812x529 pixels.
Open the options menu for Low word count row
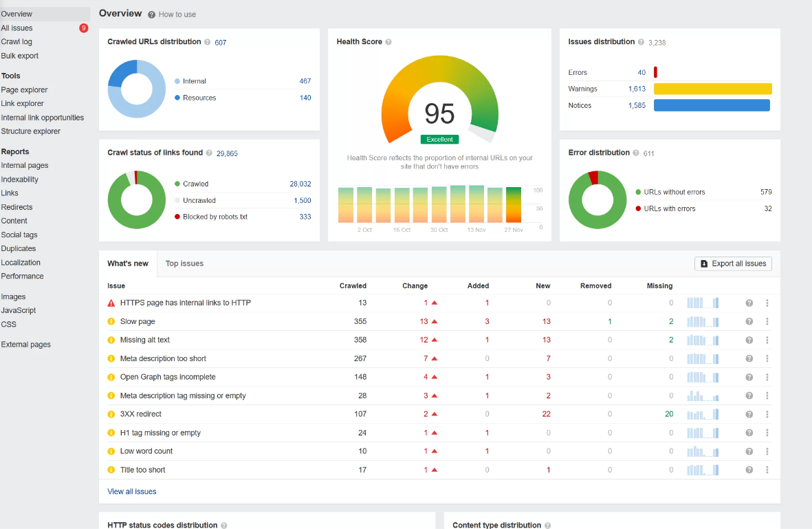tap(767, 451)
